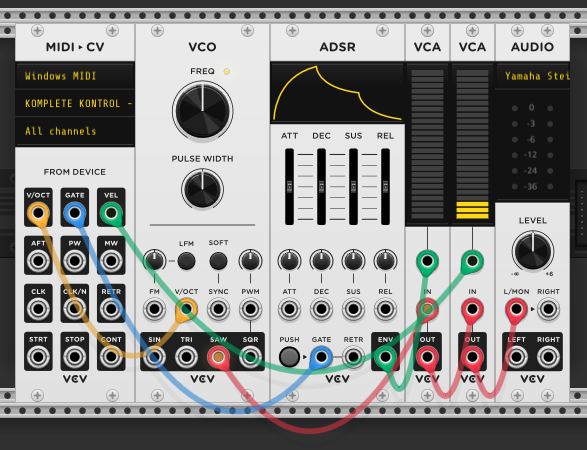This screenshot has height=450, width=587.
Task: Click the DEC slider on ADSR
Action: coord(321,186)
